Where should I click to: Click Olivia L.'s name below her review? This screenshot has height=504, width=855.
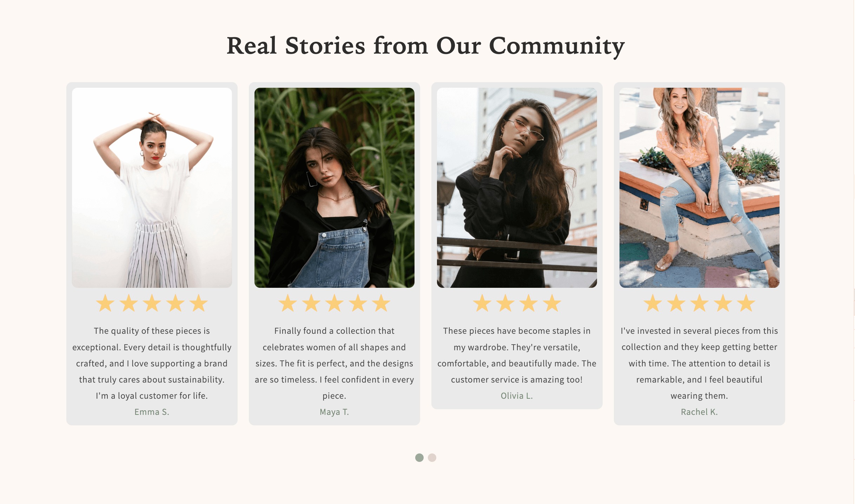point(516,396)
